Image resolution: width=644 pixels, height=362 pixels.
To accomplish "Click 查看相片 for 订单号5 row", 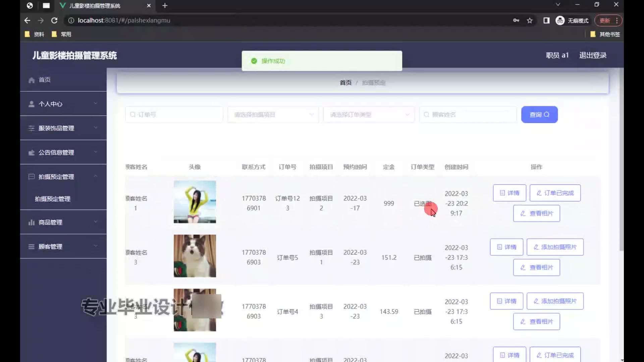I will coord(536,267).
